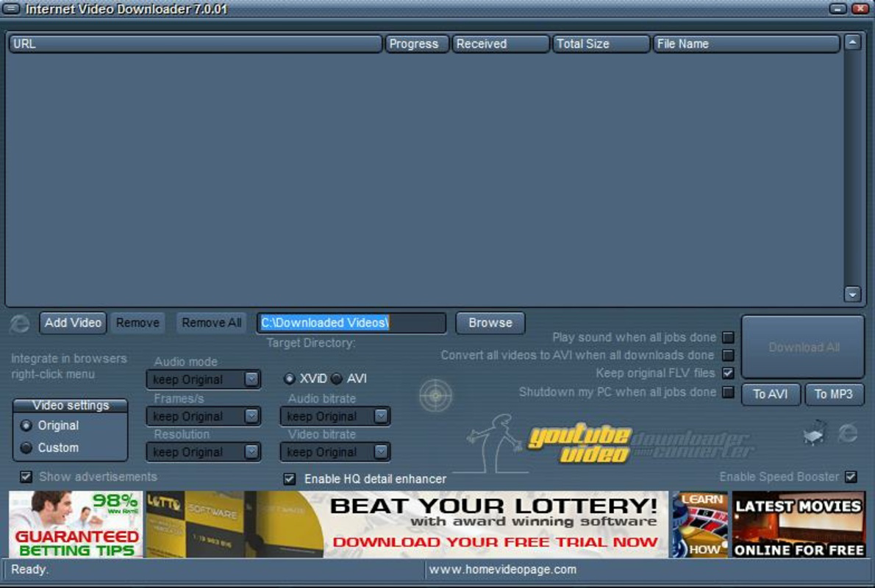
Task: Click the Target Directory path field
Action: click(351, 323)
